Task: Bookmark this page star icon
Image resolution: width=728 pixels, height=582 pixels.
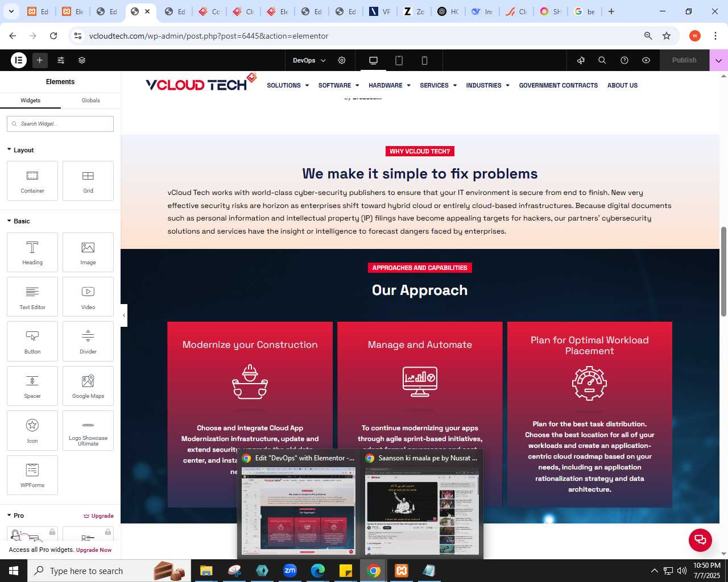Action: pos(667,36)
